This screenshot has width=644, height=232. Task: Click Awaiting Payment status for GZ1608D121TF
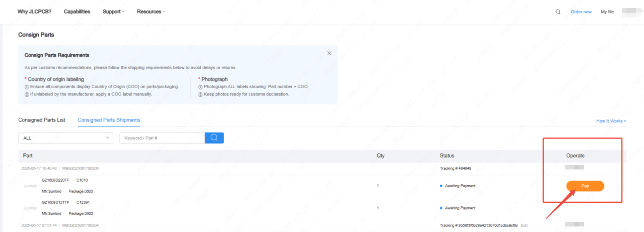pyautogui.click(x=460, y=208)
